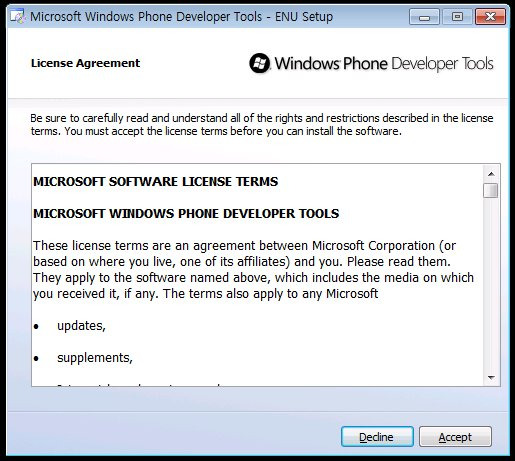Click the 'License Agreement' heading
This screenshot has height=461, width=515.
[x=86, y=63]
